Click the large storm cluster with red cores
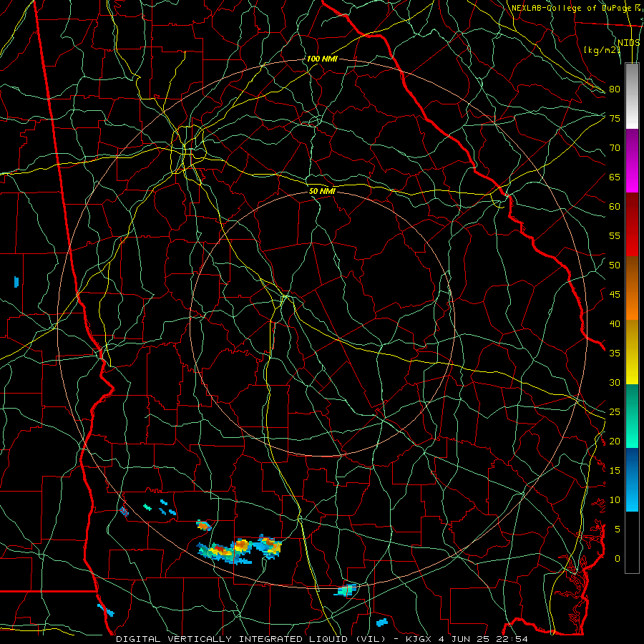 (x=240, y=549)
